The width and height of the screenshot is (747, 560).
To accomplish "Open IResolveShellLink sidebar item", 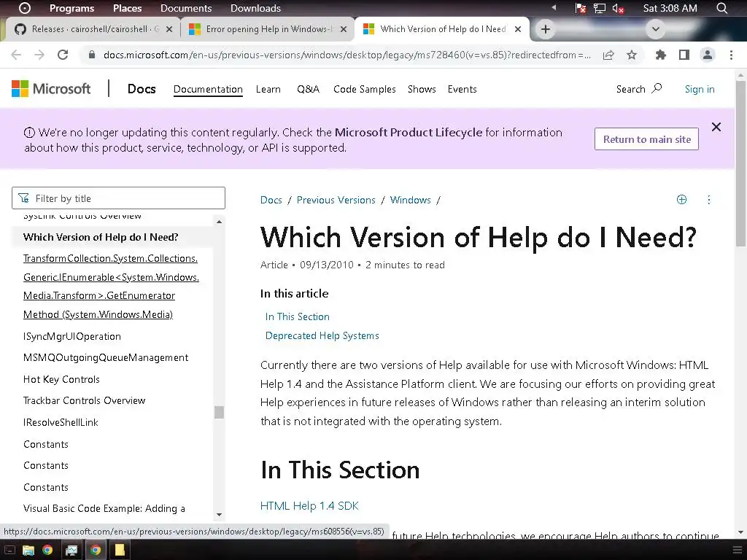I will click(61, 422).
